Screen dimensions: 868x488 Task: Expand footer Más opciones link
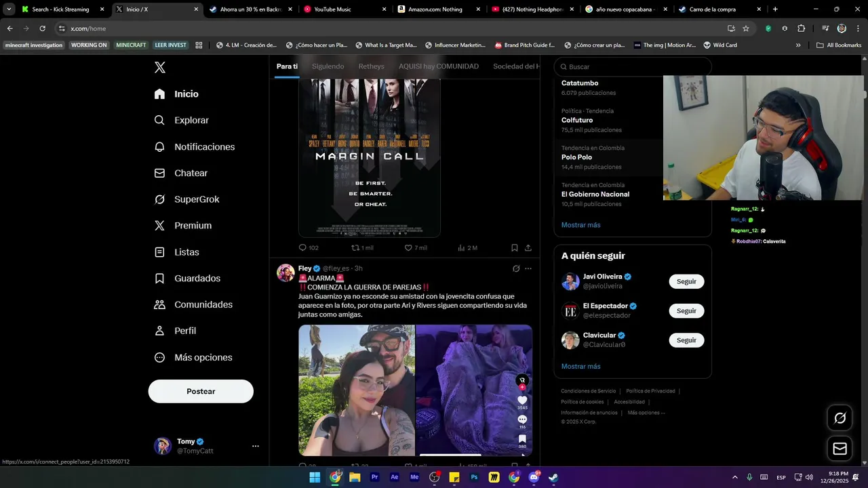pos(646,413)
